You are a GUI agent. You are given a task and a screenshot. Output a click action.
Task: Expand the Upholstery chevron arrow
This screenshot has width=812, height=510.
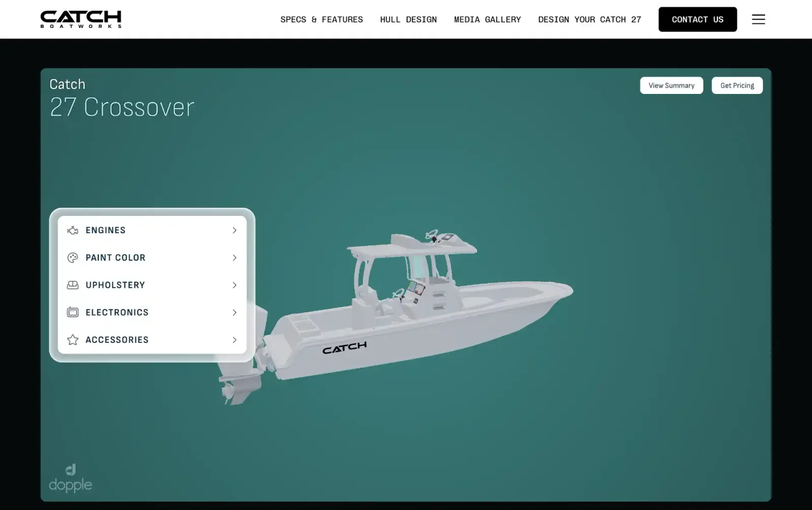point(234,285)
